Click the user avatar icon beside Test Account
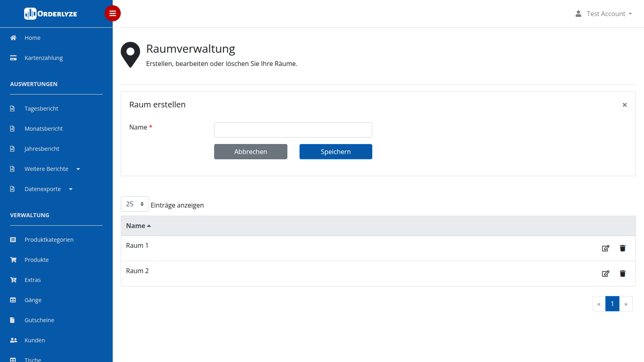Screen dimensions: 644x362 tap(578, 14)
